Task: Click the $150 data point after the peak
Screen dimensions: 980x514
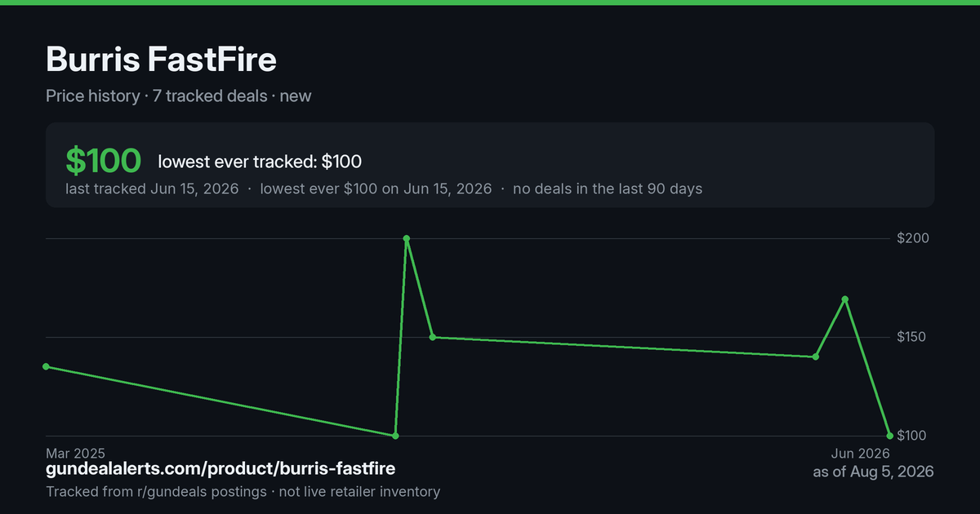Action: point(433,337)
